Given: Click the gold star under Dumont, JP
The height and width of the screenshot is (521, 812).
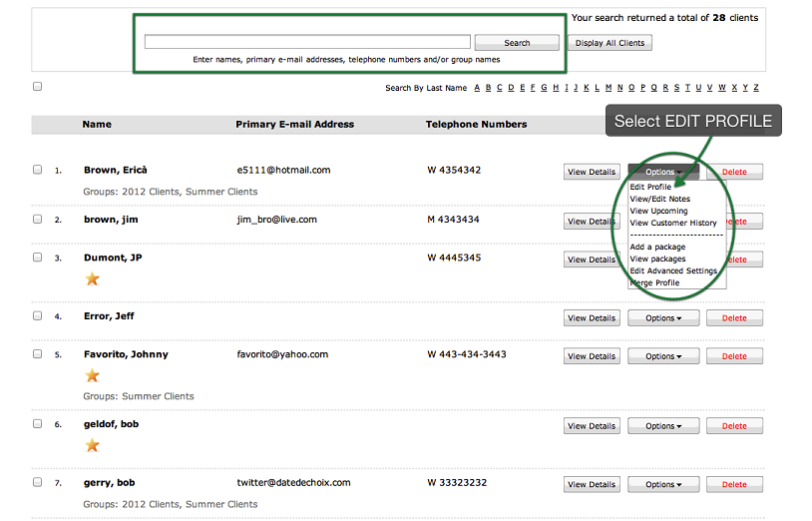Looking at the screenshot, I should coord(92,278).
